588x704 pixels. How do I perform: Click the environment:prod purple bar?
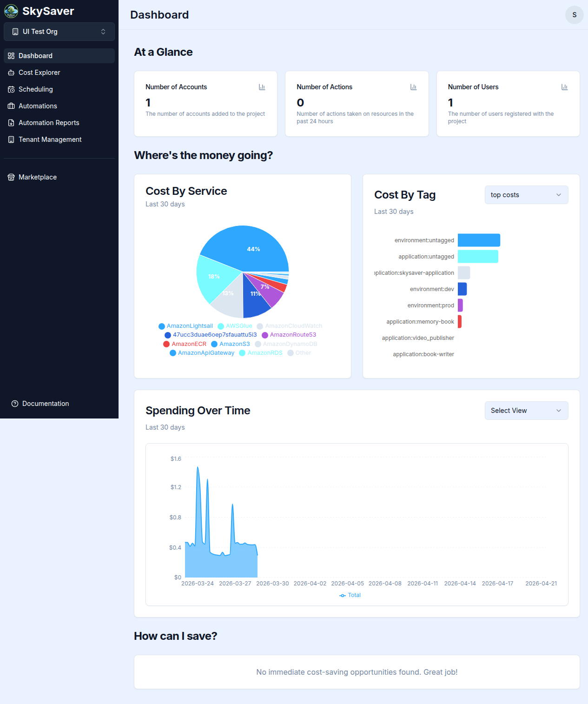pyautogui.click(x=460, y=306)
